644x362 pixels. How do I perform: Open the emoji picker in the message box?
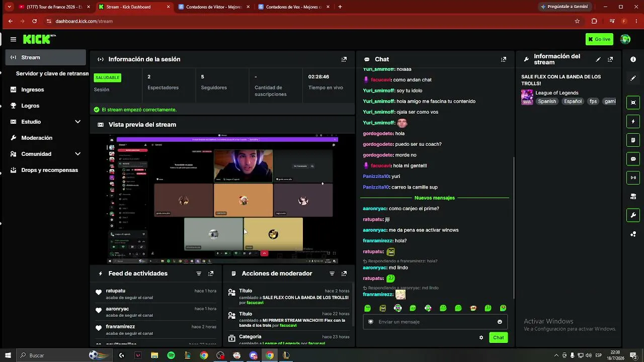pyautogui.click(x=500, y=322)
